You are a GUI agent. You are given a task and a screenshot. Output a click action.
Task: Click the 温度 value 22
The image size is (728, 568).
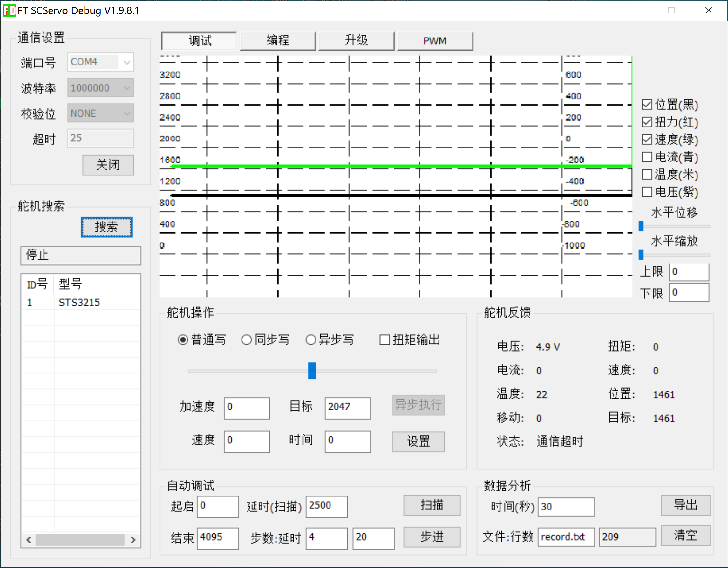coord(542,395)
